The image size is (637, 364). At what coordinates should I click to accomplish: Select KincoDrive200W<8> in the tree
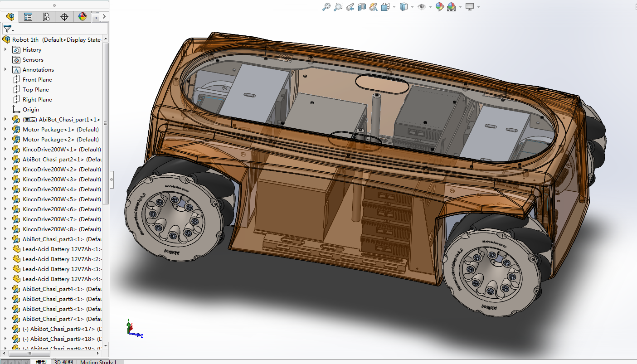(x=62, y=229)
